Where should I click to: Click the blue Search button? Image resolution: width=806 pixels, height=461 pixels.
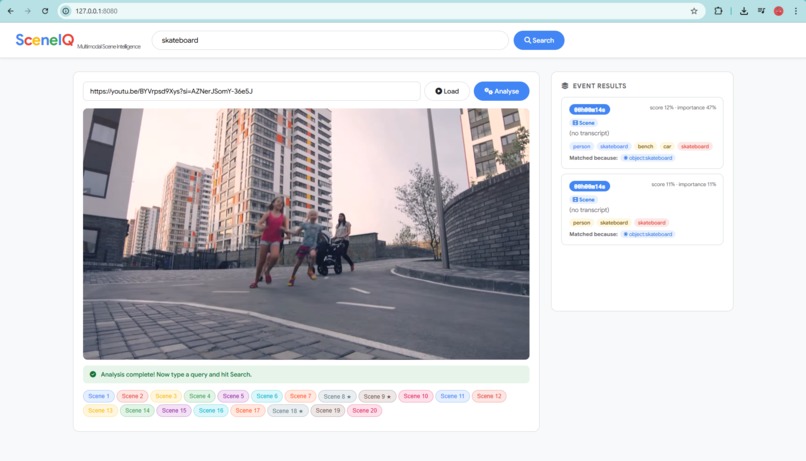539,40
